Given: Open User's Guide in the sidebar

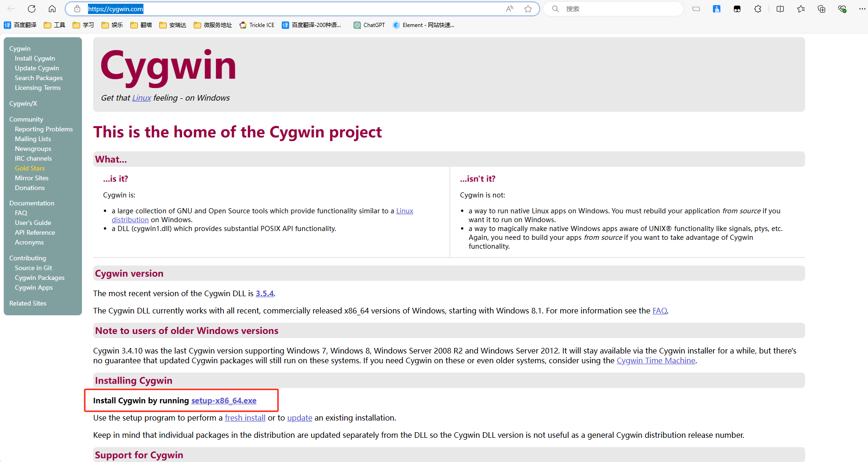Looking at the screenshot, I should pos(33,223).
